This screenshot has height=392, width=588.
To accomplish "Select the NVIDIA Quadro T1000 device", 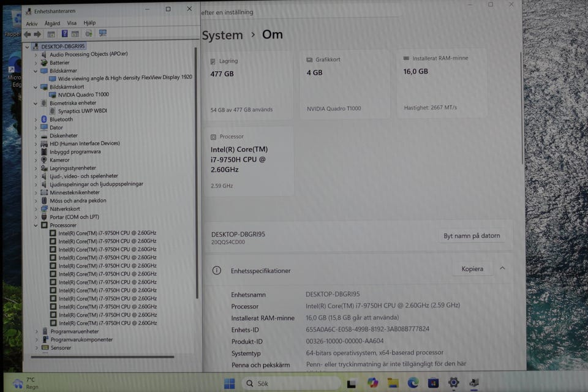I will (83, 95).
